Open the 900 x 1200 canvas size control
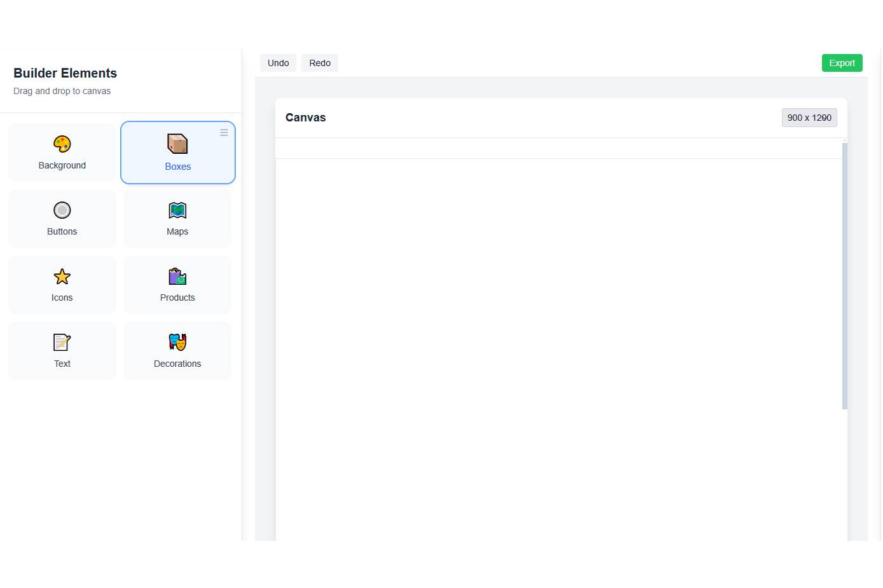Image resolution: width=883 pixels, height=588 pixels. (809, 117)
